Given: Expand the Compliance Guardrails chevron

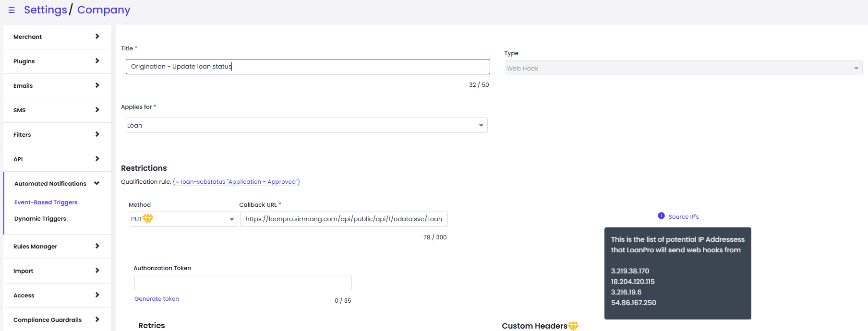Looking at the screenshot, I should [x=97, y=319].
